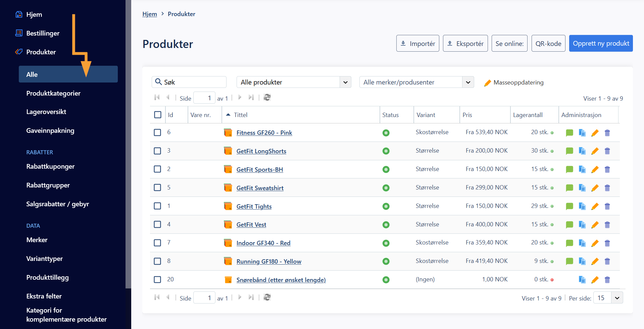Delete GetFit Vest via trash icon

[x=607, y=225]
